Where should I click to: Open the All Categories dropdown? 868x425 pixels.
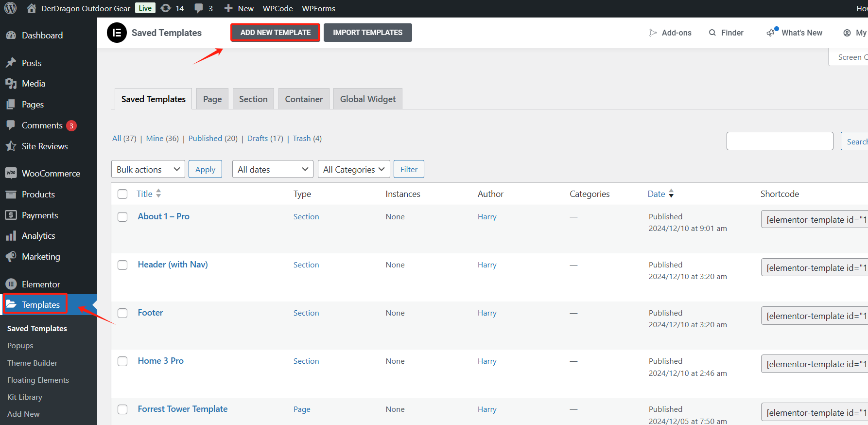(353, 169)
